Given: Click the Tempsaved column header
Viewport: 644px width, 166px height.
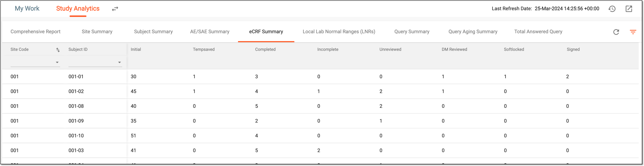Looking at the screenshot, I should click(204, 49).
